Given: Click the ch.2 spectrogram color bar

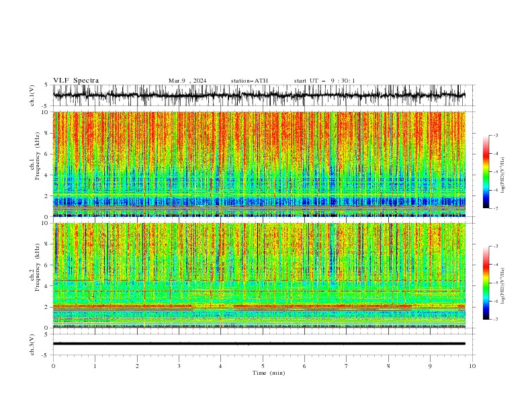Looking at the screenshot, I should tap(486, 283).
